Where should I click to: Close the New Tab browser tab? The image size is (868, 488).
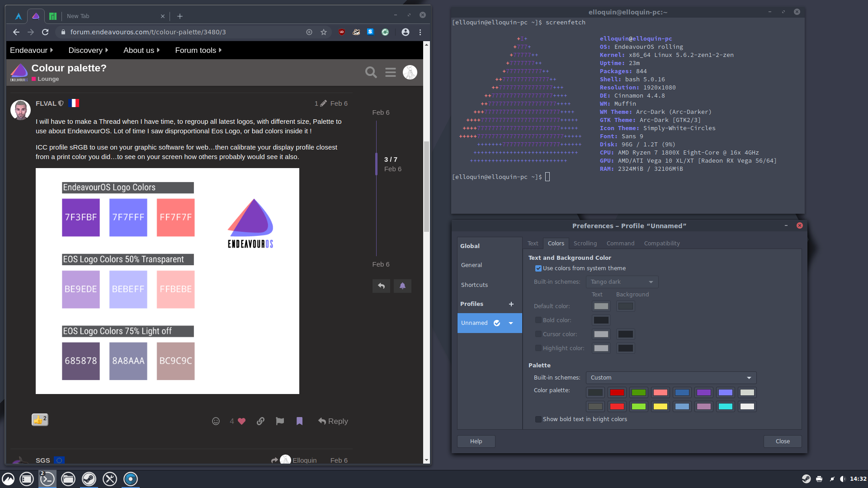pyautogui.click(x=163, y=16)
